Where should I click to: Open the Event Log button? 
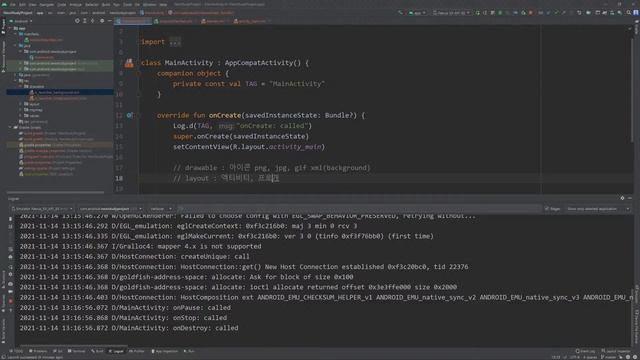(x=586, y=351)
